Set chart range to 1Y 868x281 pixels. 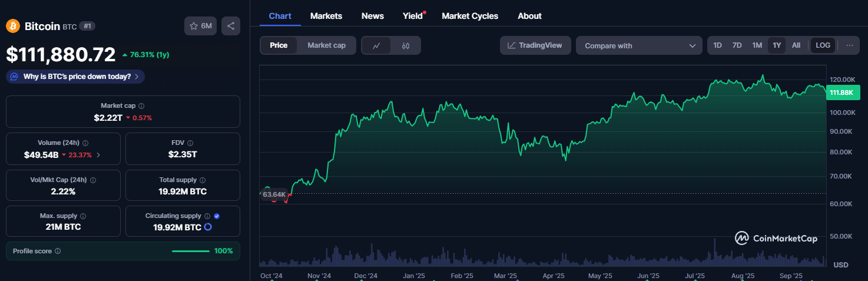(x=777, y=45)
